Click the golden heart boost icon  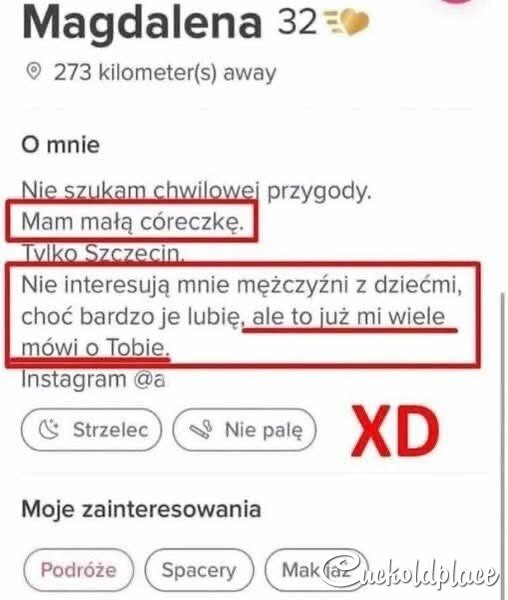347,22
